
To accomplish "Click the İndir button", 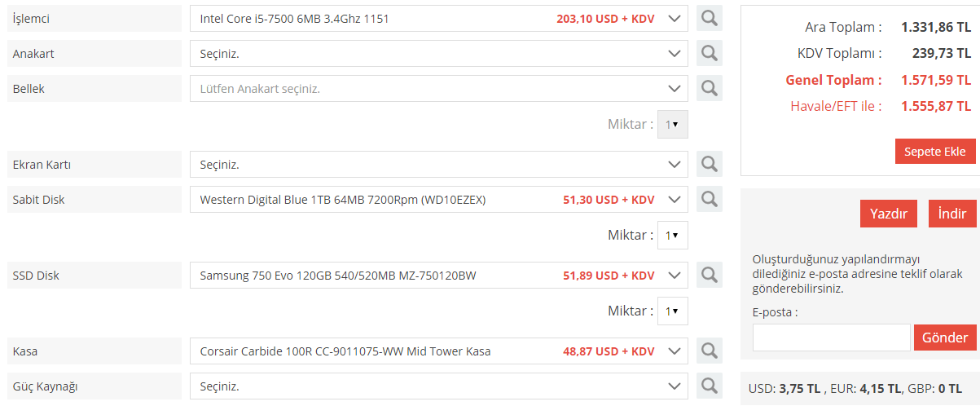I will click(x=951, y=214).
